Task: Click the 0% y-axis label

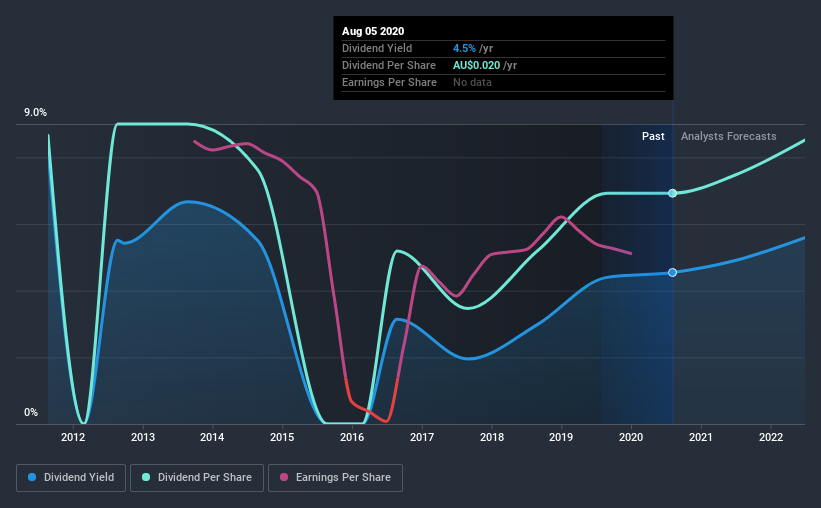Action: (31, 413)
